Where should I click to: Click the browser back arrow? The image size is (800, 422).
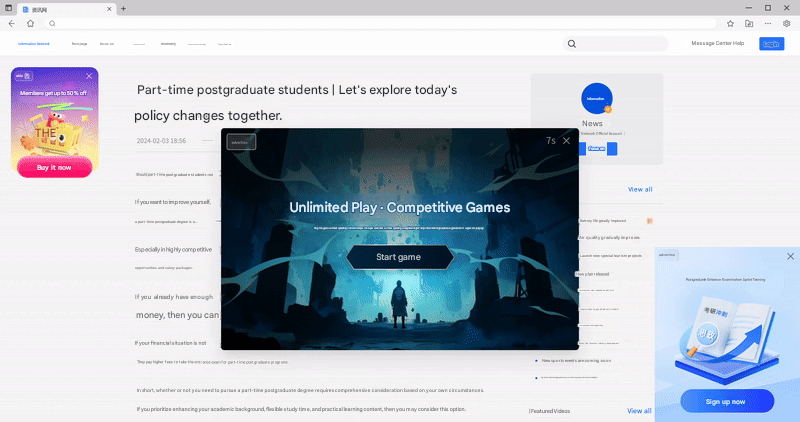pyautogui.click(x=11, y=23)
